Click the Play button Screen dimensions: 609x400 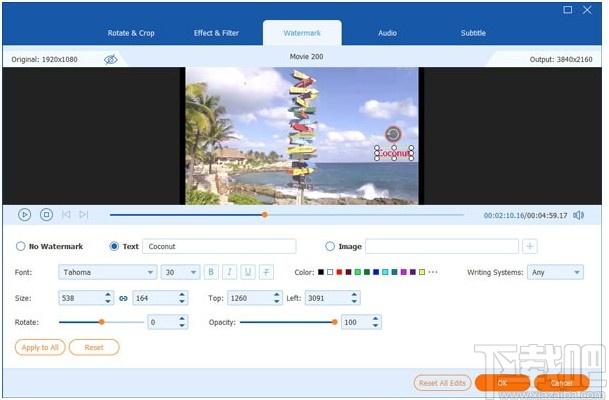click(25, 214)
